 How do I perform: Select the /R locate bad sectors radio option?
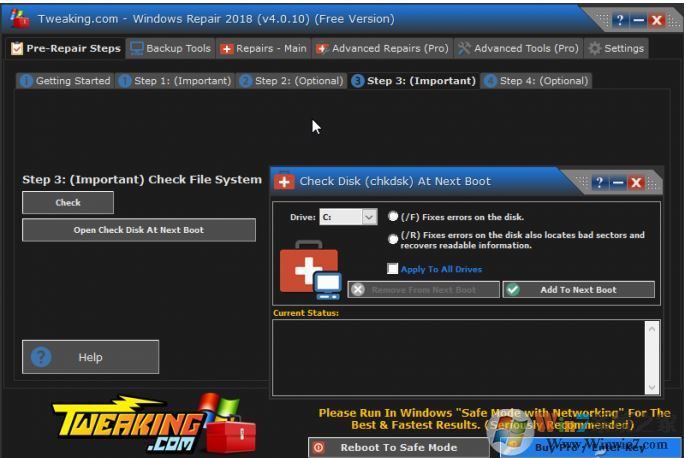(393, 239)
